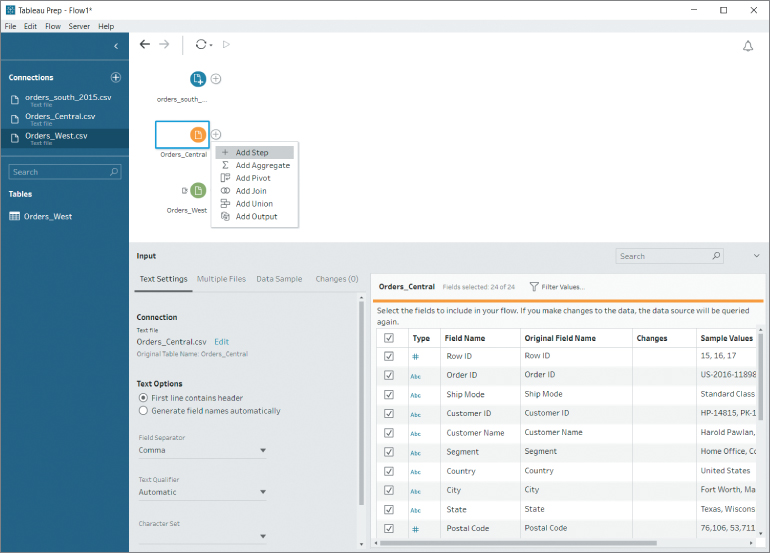Click the Filter Values button
This screenshot has width=770, height=553.
tap(557, 287)
